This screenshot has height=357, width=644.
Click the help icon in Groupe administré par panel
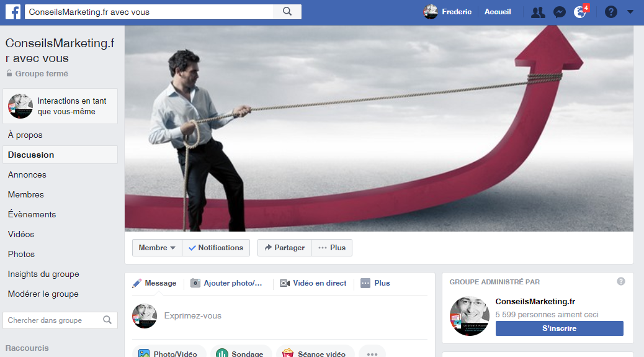pyautogui.click(x=621, y=281)
